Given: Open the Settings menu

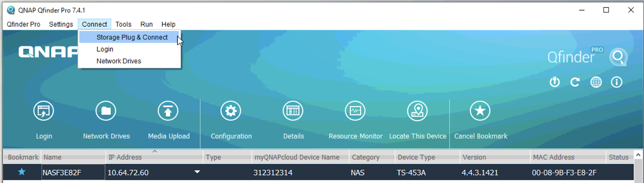Looking at the screenshot, I should click(61, 24).
